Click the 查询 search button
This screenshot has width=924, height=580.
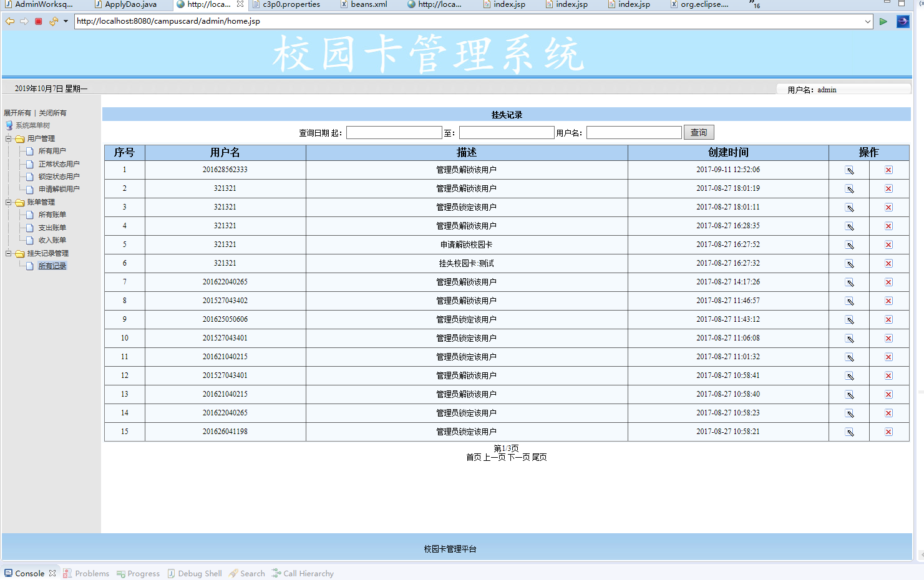(x=698, y=132)
